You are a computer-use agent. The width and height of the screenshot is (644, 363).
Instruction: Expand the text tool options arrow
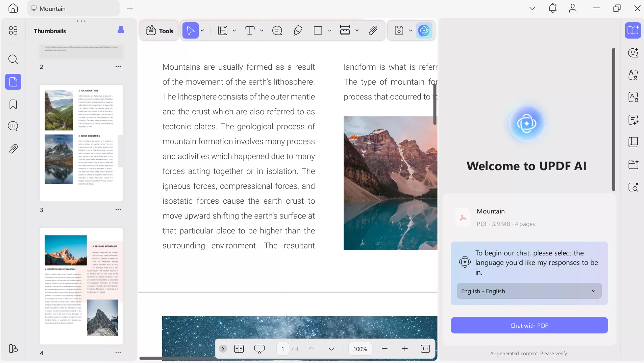(262, 31)
